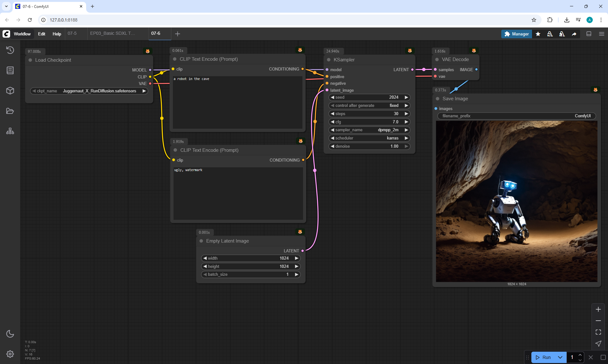Image resolution: width=608 pixels, height=364 pixels.
Task: Open the queue history sidebar icon
Action: (x=10, y=50)
